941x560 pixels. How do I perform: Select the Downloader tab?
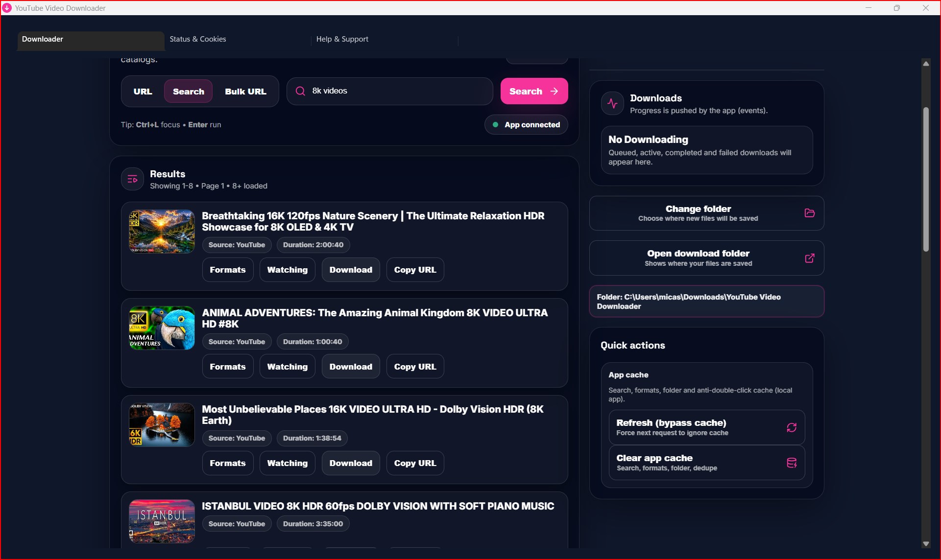pyautogui.click(x=91, y=40)
